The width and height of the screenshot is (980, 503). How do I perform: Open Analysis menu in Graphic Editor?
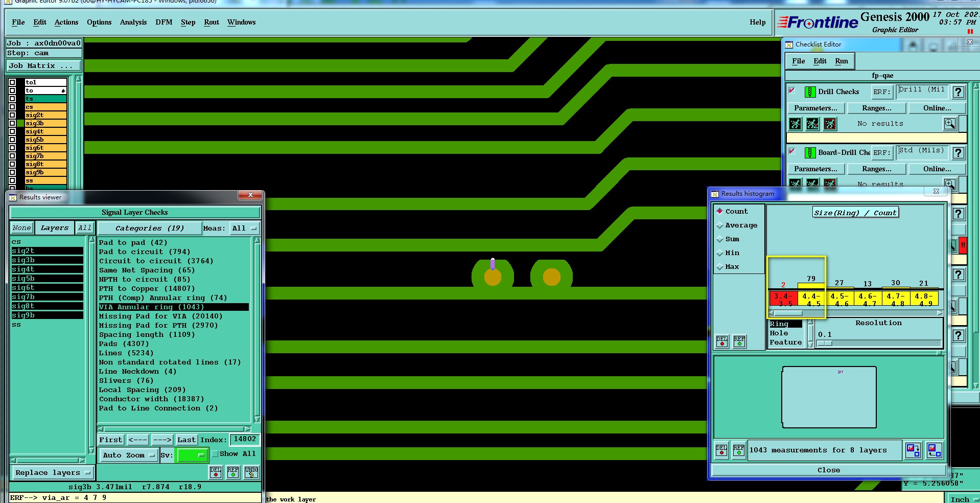point(133,22)
